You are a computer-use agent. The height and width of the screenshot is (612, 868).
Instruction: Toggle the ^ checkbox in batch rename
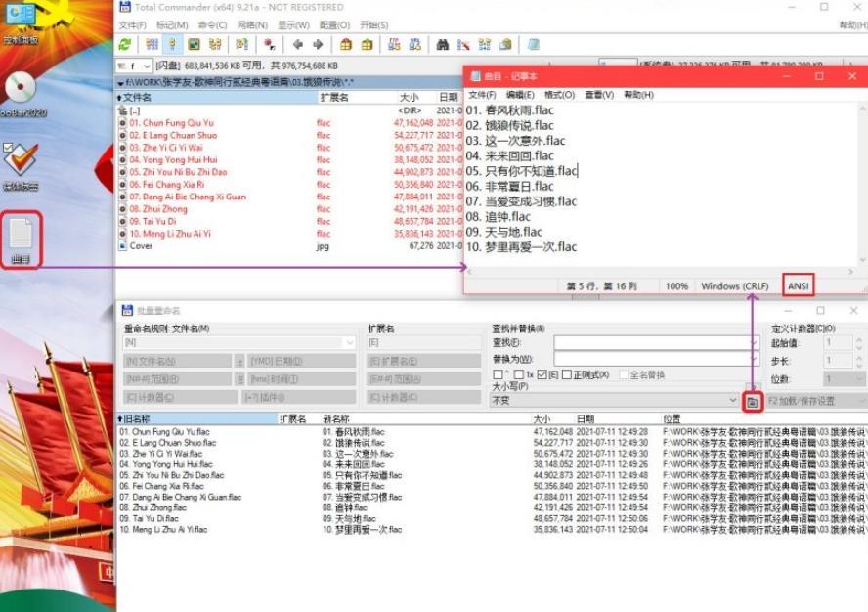point(498,375)
